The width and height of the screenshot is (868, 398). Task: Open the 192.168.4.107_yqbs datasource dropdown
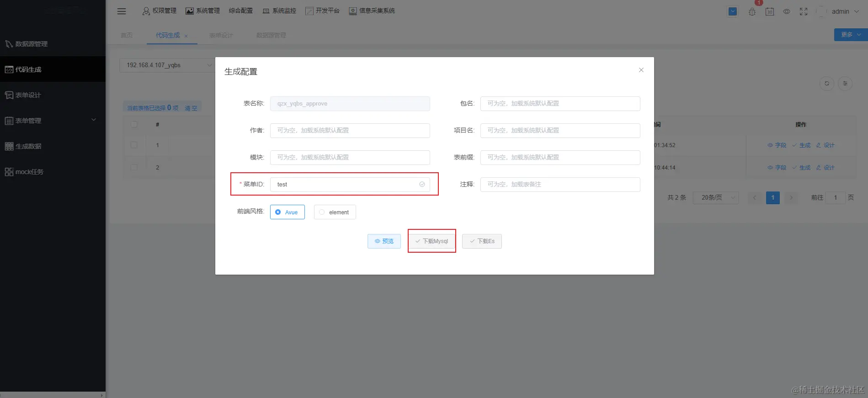pos(167,65)
